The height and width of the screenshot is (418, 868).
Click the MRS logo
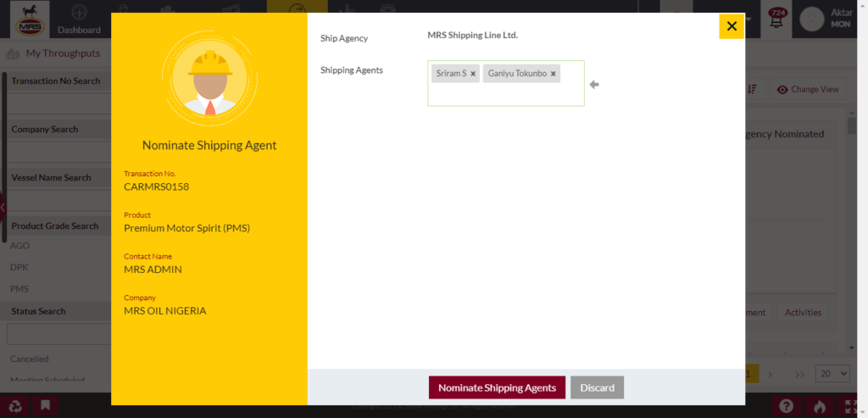tap(31, 20)
